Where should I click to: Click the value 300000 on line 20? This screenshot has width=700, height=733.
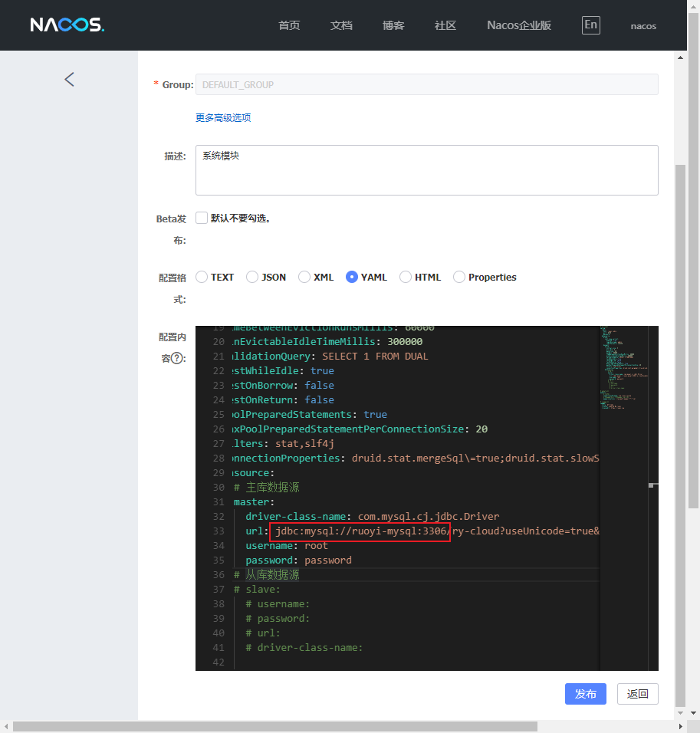[405, 342]
